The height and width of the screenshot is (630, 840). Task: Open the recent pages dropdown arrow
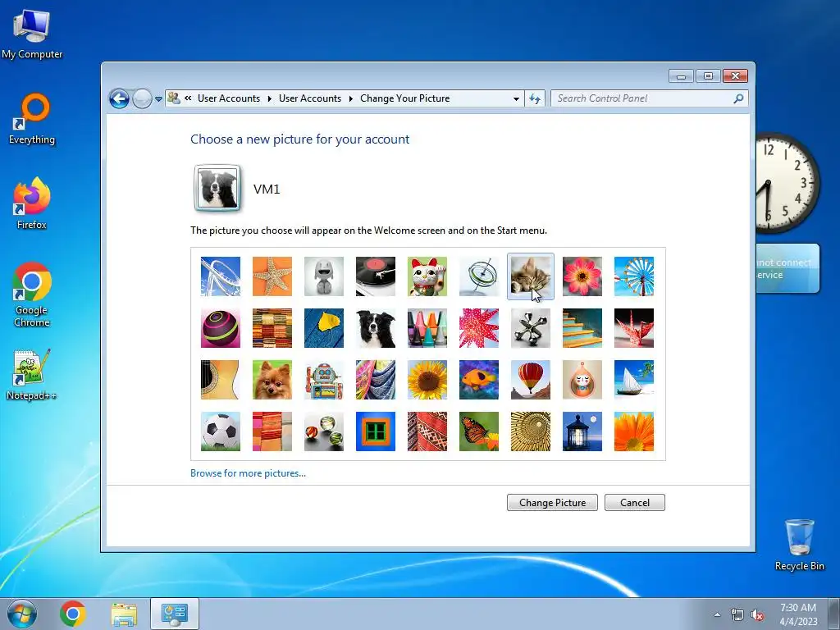pyautogui.click(x=158, y=99)
